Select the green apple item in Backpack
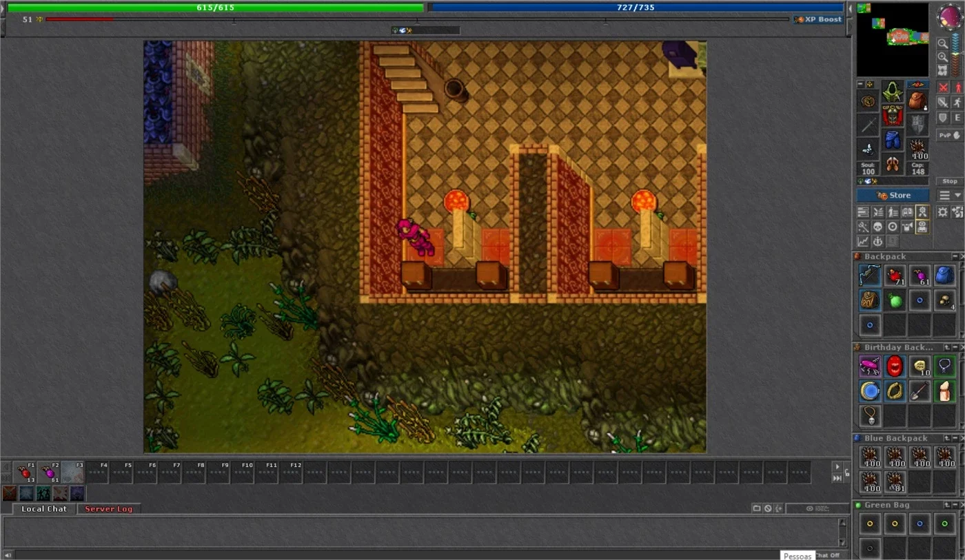965x560 pixels. point(895,300)
